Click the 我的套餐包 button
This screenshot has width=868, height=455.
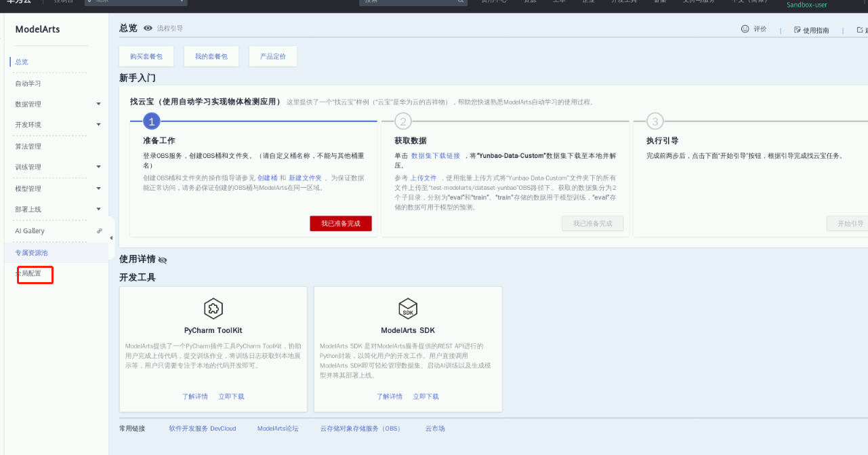point(211,56)
